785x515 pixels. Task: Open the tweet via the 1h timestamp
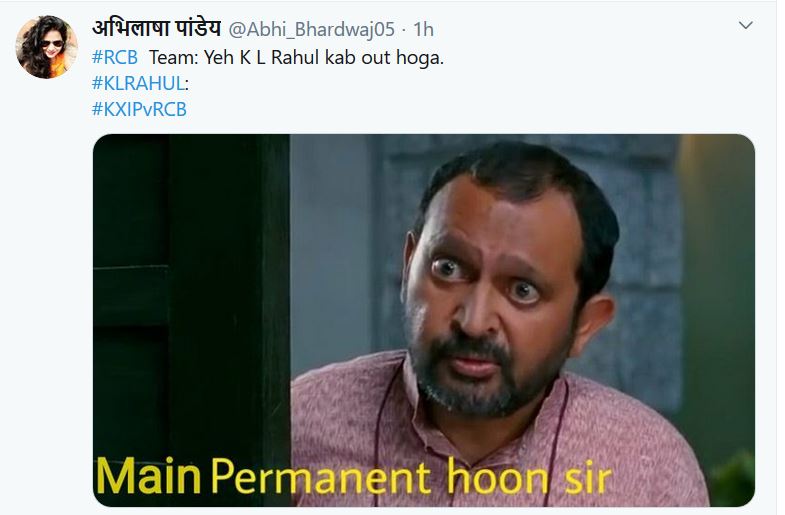click(423, 30)
